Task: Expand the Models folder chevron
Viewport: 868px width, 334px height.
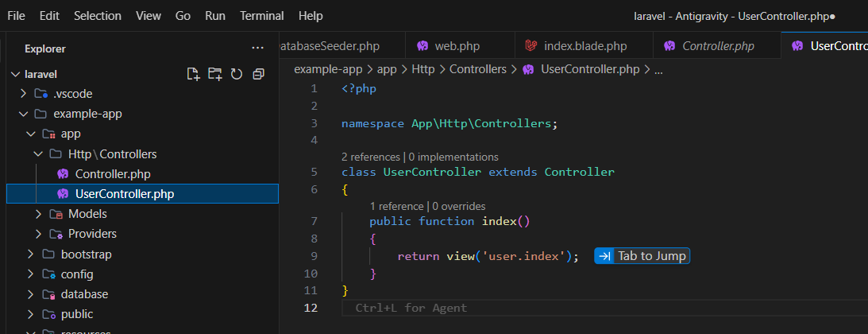Action: coord(38,214)
